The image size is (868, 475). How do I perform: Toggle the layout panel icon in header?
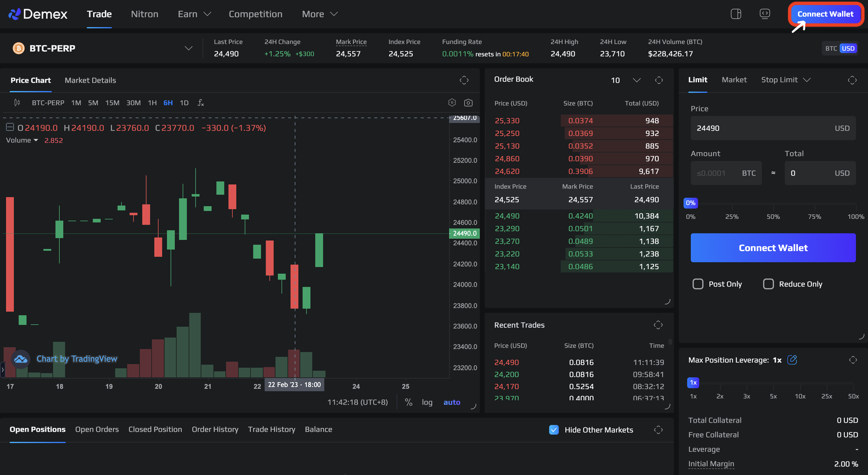736,14
